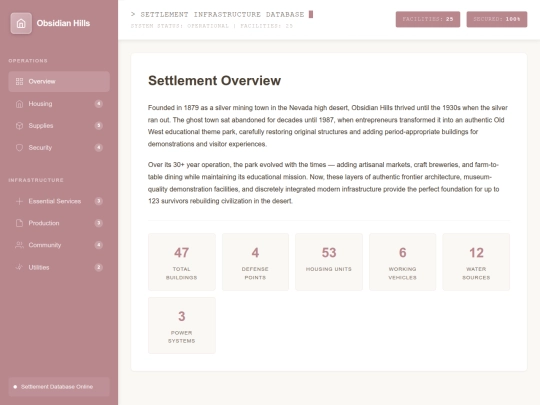Open the Housing menu item
540x405 pixels.
click(59, 104)
